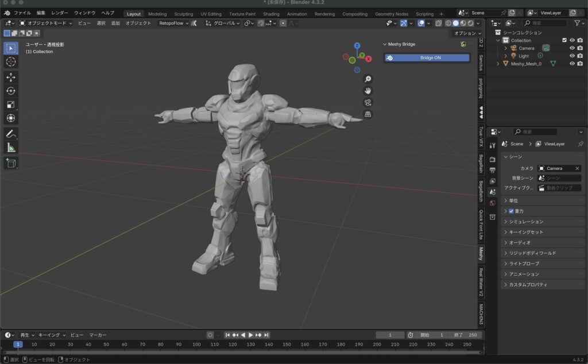588x364 pixels.
Task: Open オブジェクトモード mode dropdown
Action: pyautogui.click(x=46, y=23)
